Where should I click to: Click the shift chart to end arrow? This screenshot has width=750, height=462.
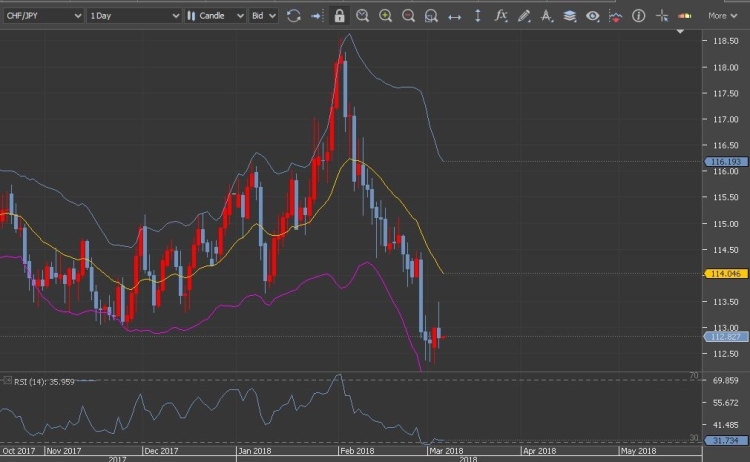click(x=316, y=16)
